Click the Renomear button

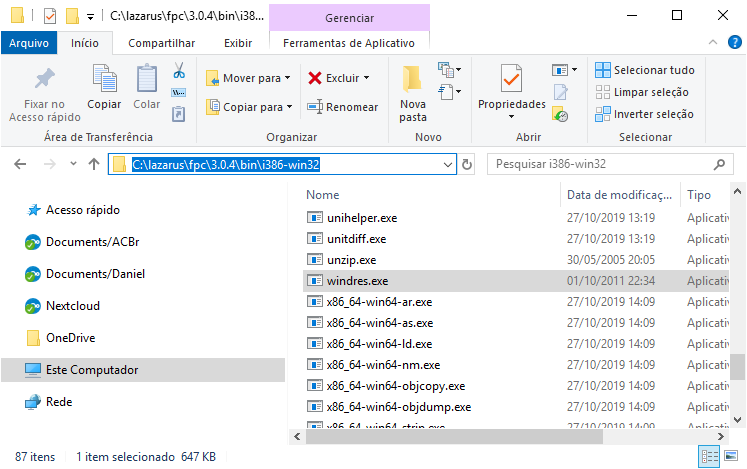coord(343,107)
